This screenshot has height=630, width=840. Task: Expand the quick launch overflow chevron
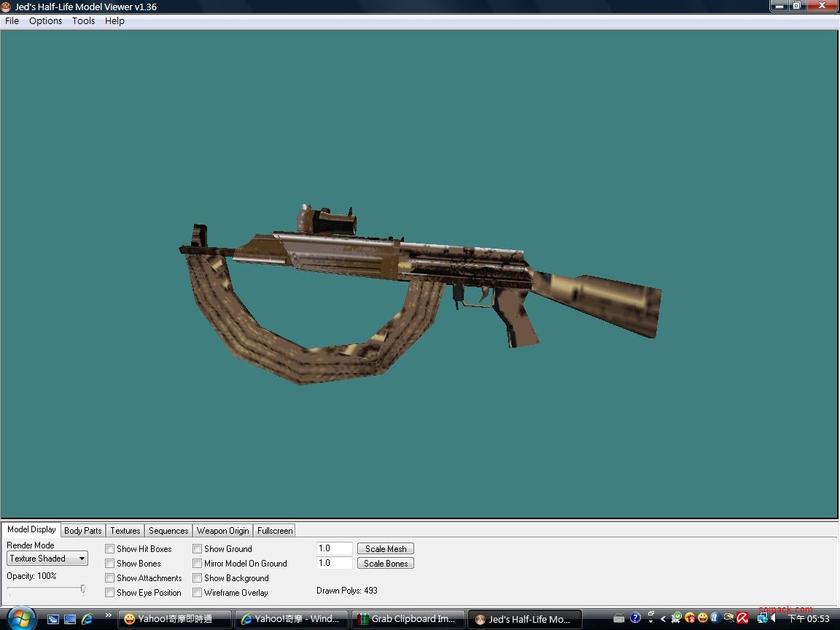[x=109, y=616]
